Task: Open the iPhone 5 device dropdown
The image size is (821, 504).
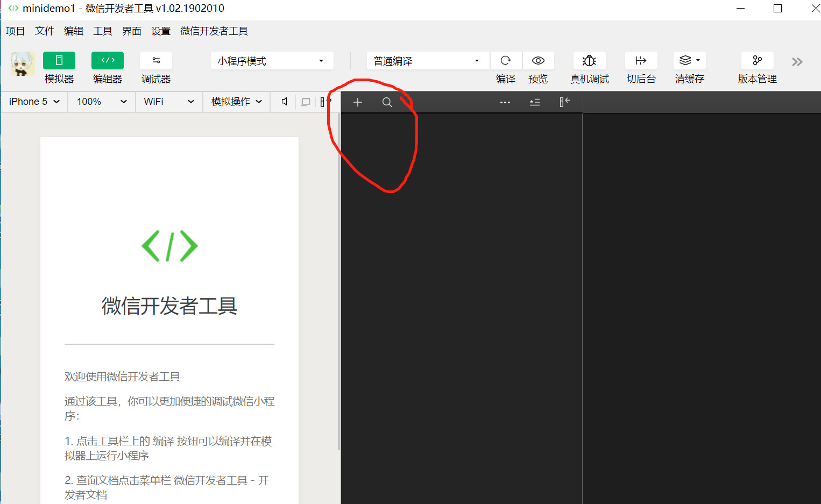Action: click(x=34, y=102)
